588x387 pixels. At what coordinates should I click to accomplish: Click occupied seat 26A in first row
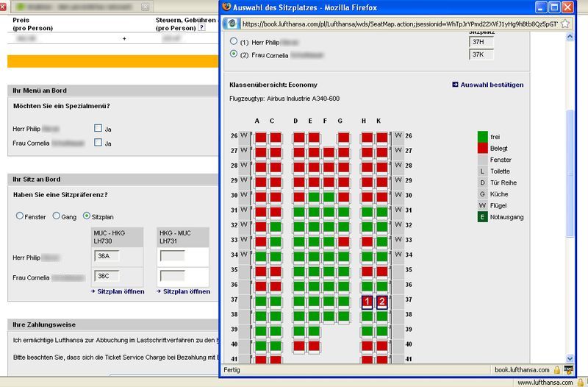[x=261, y=138]
